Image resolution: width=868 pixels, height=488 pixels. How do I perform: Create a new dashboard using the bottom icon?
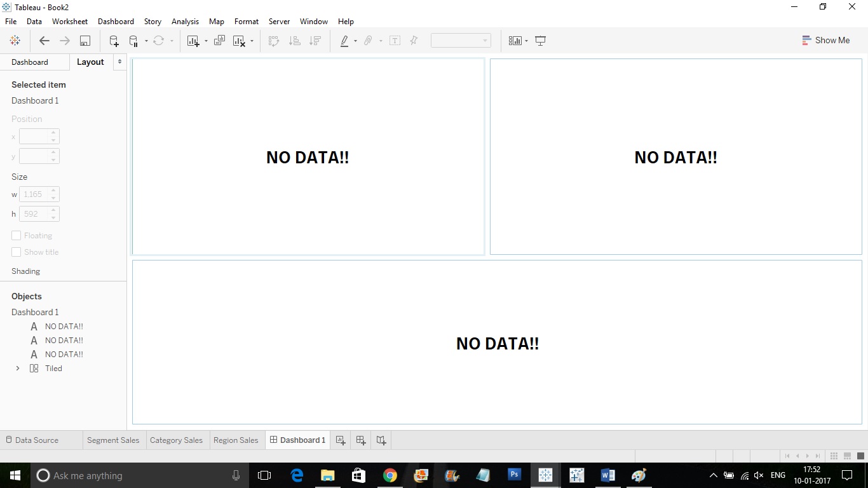(x=360, y=440)
